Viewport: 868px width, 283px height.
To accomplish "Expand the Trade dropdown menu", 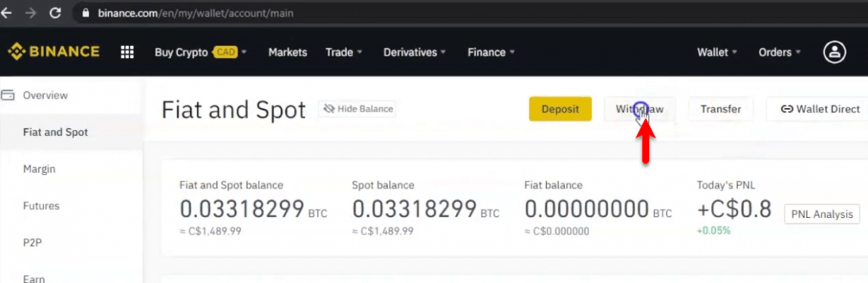I will pyautogui.click(x=343, y=52).
